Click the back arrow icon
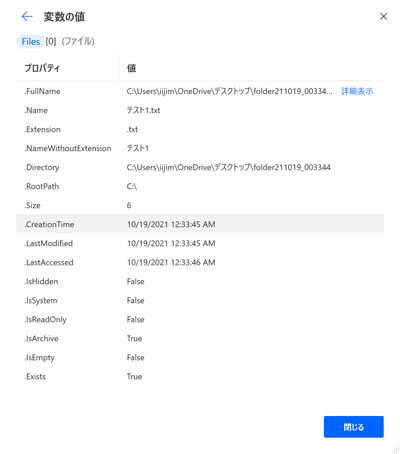The height and width of the screenshot is (454, 400). click(x=27, y=16)
